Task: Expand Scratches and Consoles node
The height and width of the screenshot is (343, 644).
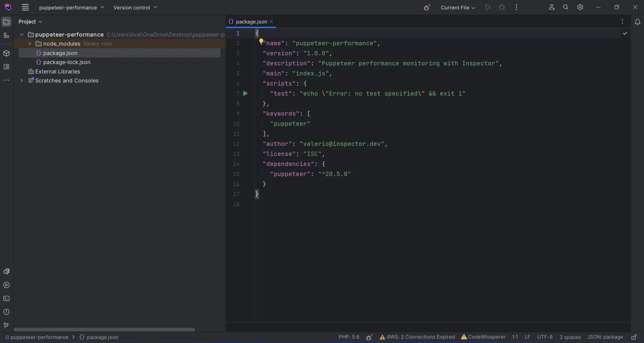Action: coord(21,81)
